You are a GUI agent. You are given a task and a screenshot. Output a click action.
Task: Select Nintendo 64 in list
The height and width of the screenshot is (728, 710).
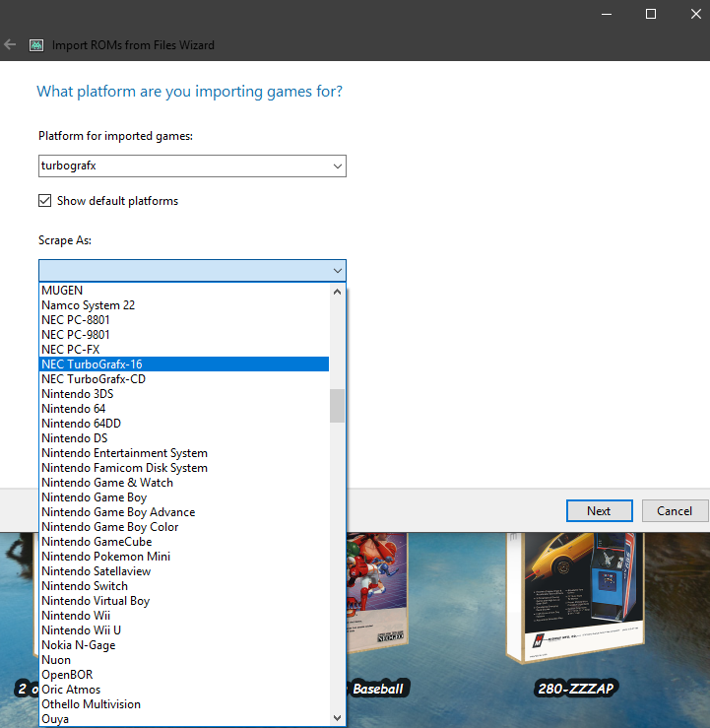(185, 409)
